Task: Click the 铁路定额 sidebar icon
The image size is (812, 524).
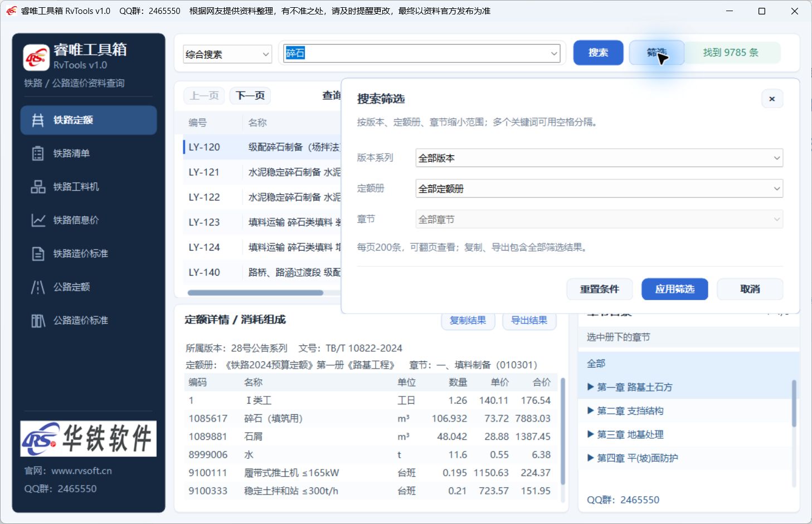Action: (x=38, y=120)
